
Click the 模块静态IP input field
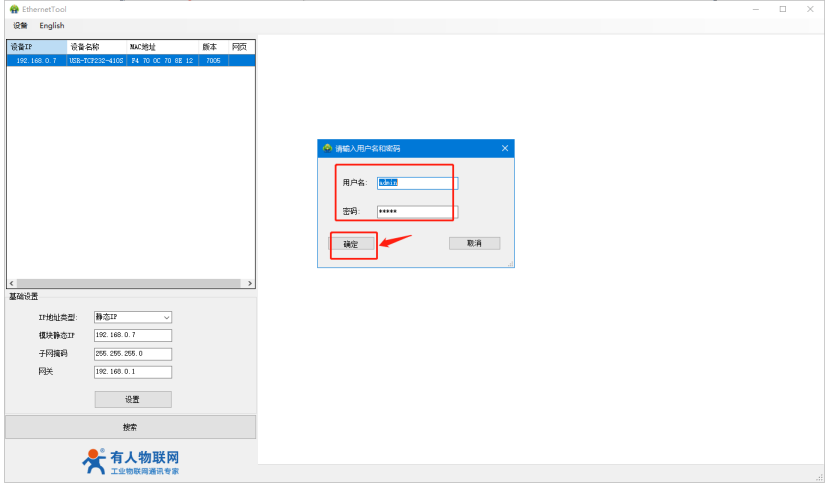[133, 335]
